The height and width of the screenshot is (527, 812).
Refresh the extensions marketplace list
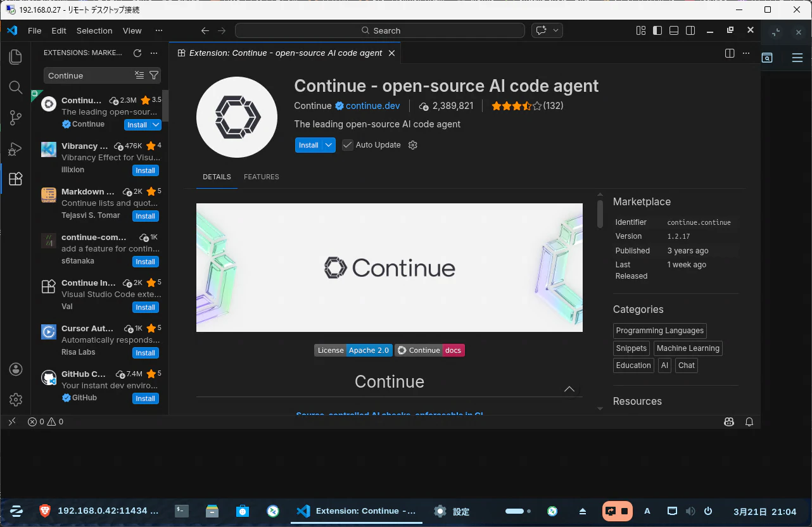pos(137,53)
